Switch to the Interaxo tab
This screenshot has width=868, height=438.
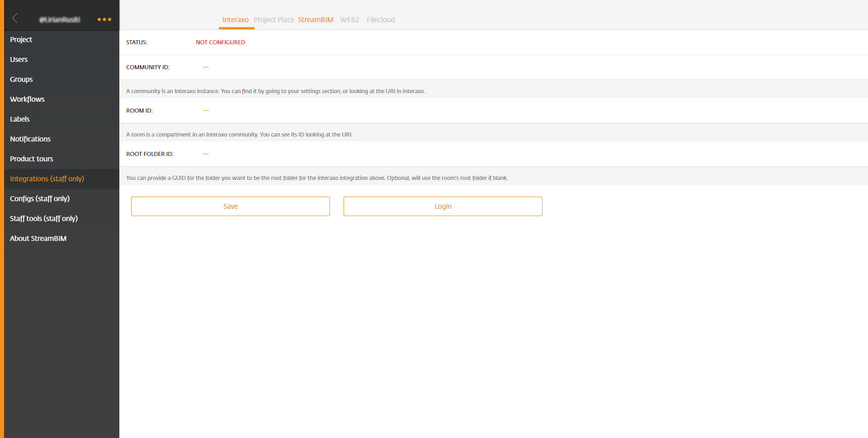click(236, 20)
